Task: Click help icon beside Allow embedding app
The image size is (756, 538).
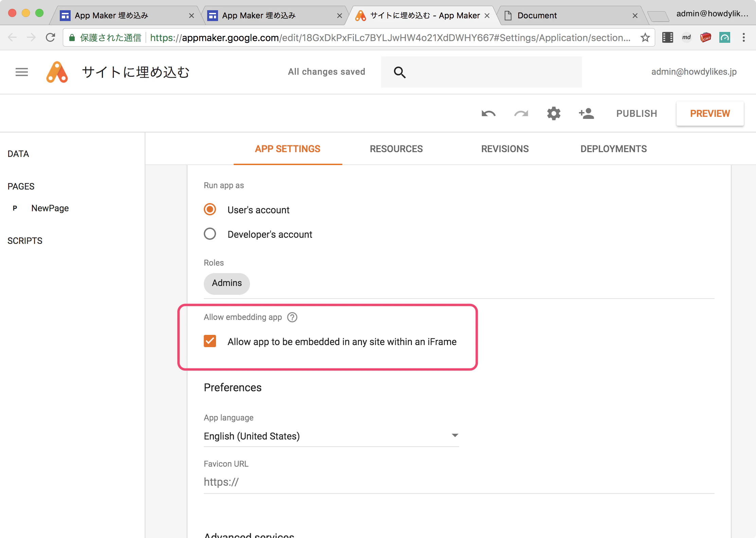Action: point(292,317)
